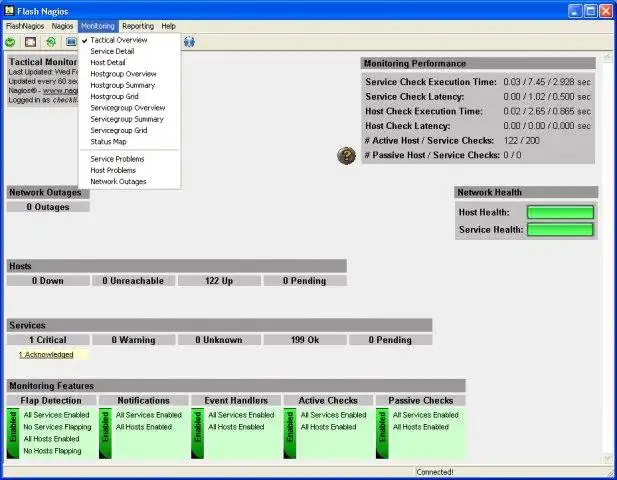Screen dimensions: 617x480
Task: Choose Network Outages menu entry
Action: coord(129,182)
